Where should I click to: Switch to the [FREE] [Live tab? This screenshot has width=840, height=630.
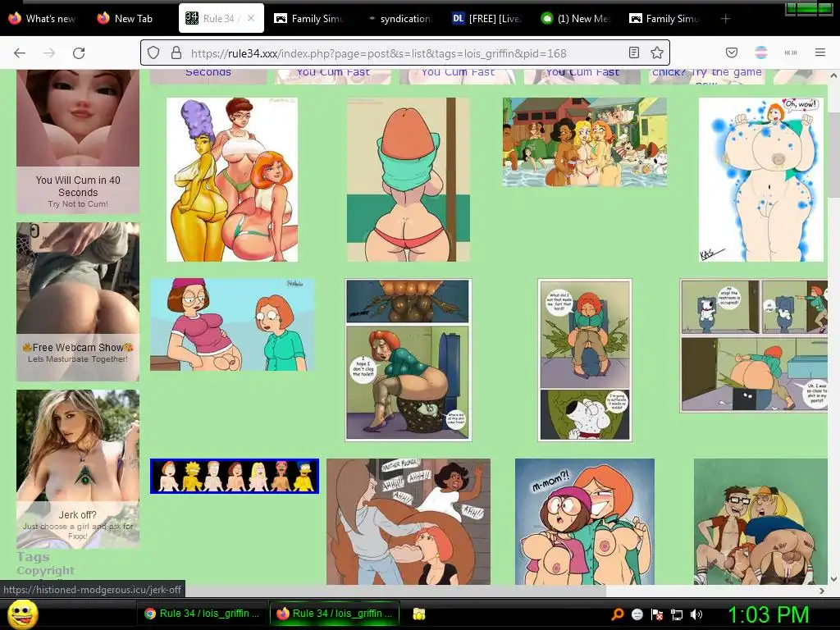click(x=486, y=19)
